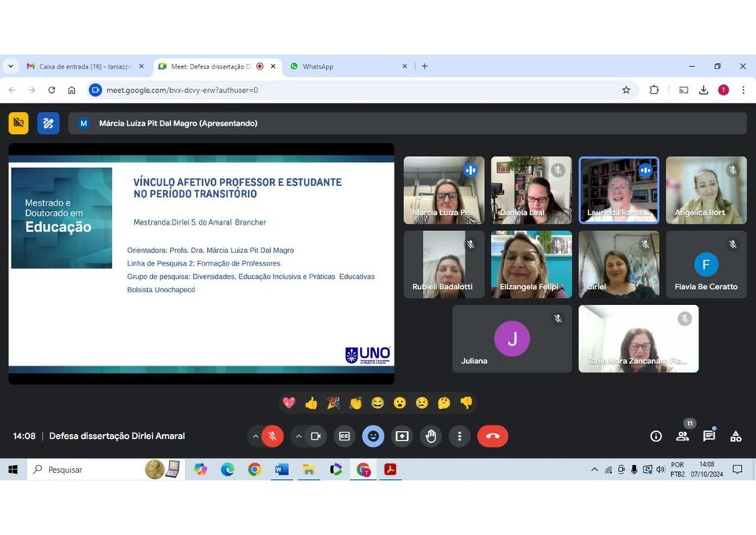Toggle the camera on or off
The image size is (756, 535).
pos(316,436)
